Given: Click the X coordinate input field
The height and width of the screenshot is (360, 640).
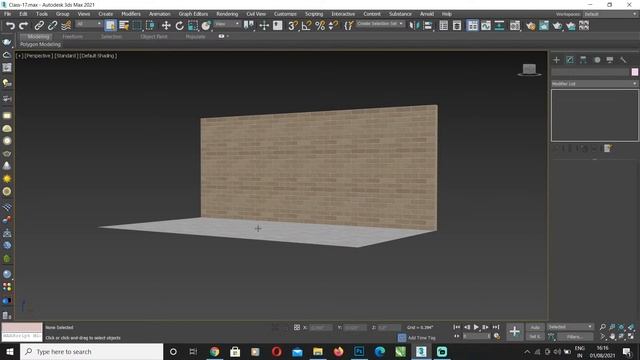Looking at the screenshot, I should point(320,327).
